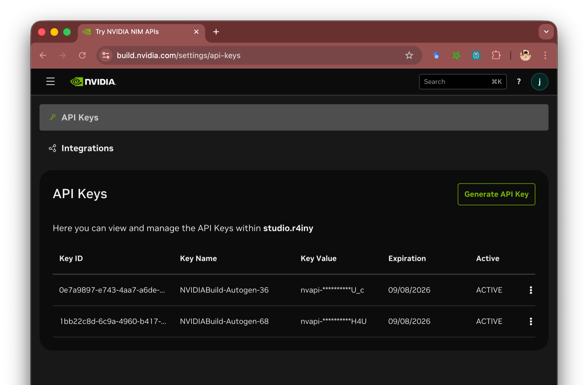Open the user account avatar 'j'
The height and width of the screenshot is (385, 588).
[539, 82]
